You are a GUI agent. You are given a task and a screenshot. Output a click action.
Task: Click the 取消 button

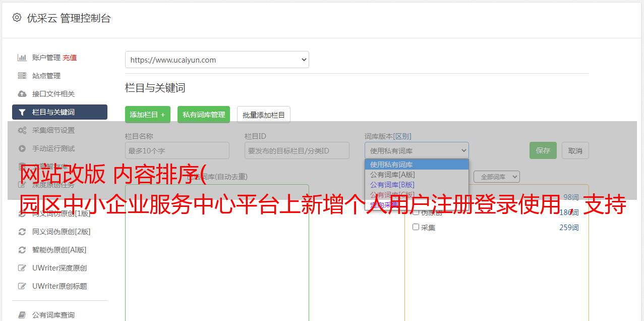[575, 150]
